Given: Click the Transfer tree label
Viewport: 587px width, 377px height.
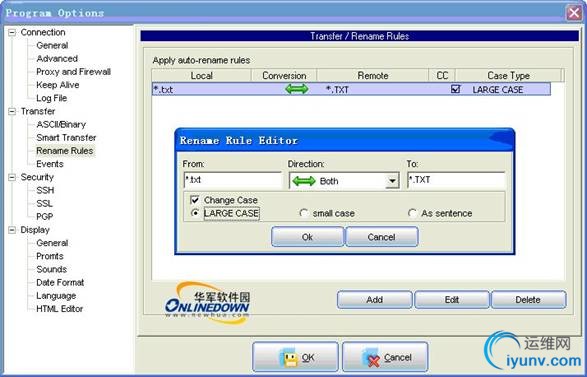Looking at the screenshot, I should [38, 112].
